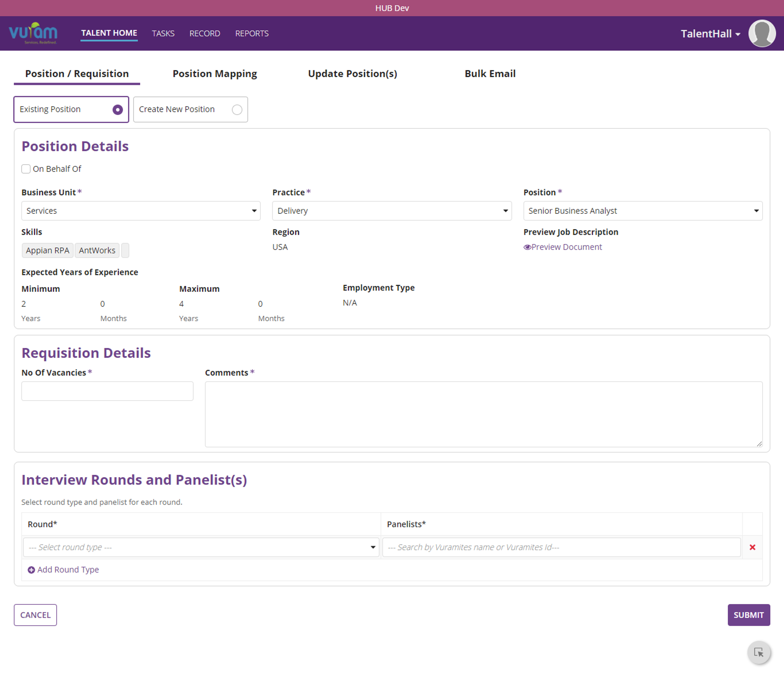The image size is (784, 674).
Task: Click the Round* column header
Action: [x=42, y=524]
